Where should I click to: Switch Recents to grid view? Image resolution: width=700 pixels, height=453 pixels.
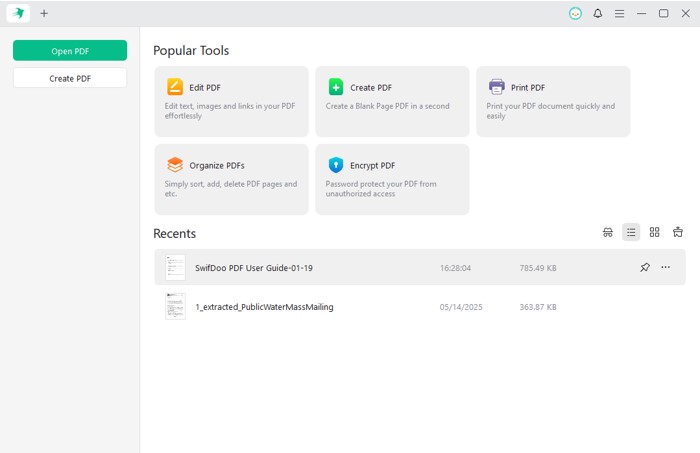coord(654,232)
